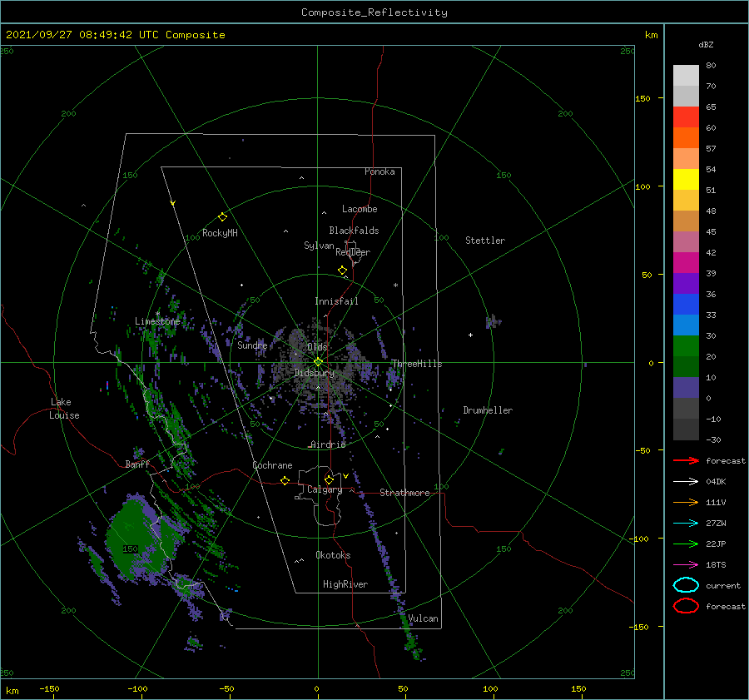This screenshot has width=749, height=700.
Task: Click the red 60–65 dBZ color swatch
Action: pos(686,117)
